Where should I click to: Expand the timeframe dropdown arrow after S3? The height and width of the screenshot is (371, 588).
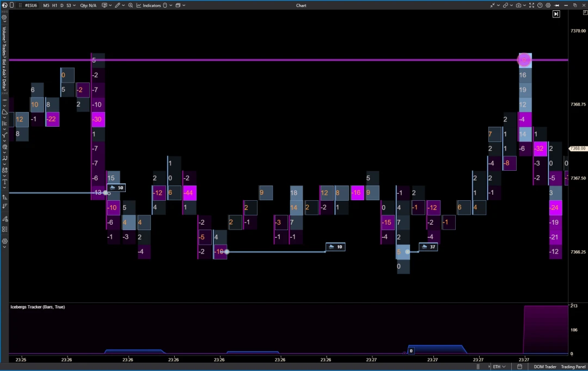pos(74,5)
